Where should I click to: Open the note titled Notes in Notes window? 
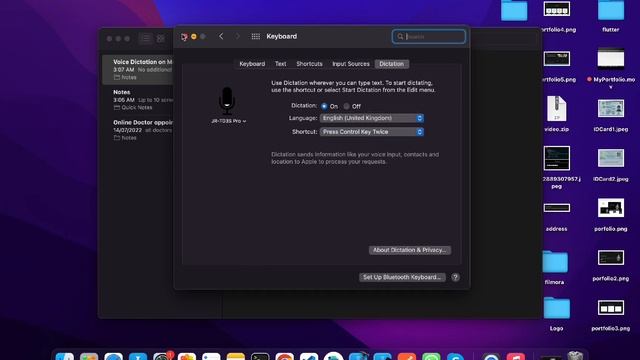coord(138,100)
